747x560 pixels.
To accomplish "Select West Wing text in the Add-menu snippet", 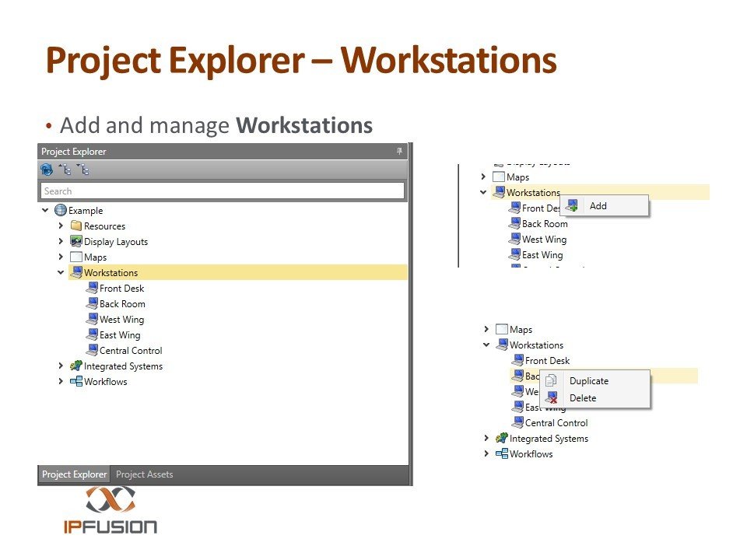I will coord(545,240).
